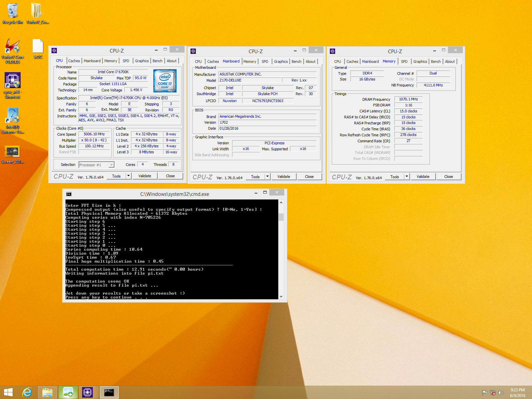This screenshot has width=532, height=399.
Task: Expand Tools dropdown arrow in Memory window
Action: (407, 177)
